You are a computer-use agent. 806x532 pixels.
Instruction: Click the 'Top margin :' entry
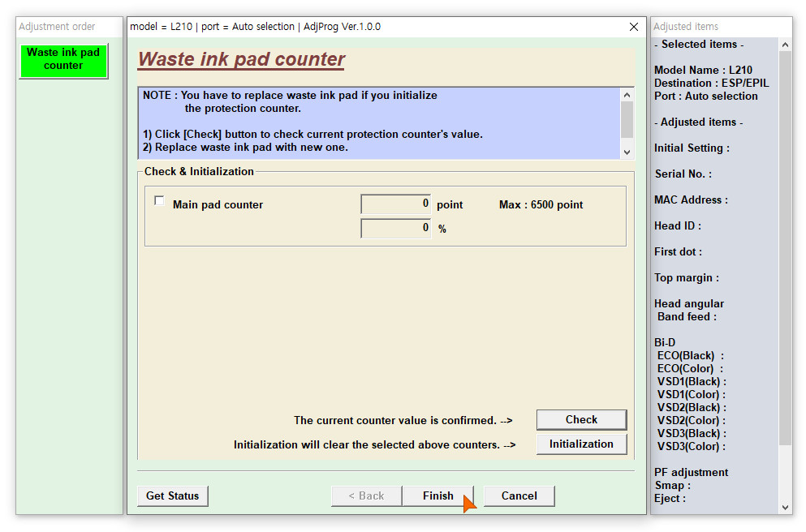click(687, 278)
